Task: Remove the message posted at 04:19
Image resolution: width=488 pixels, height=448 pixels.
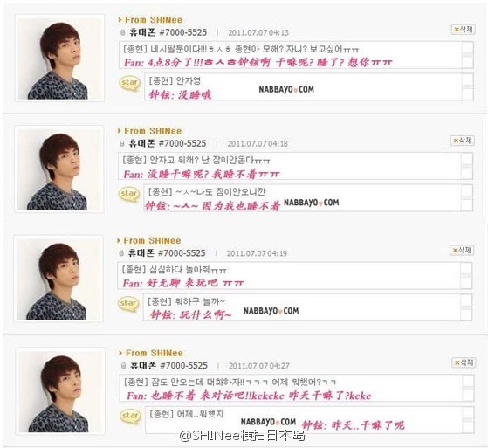Action: [462, 250]
